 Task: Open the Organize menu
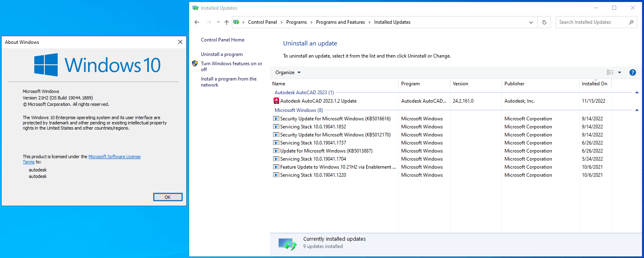click(288, 72)
